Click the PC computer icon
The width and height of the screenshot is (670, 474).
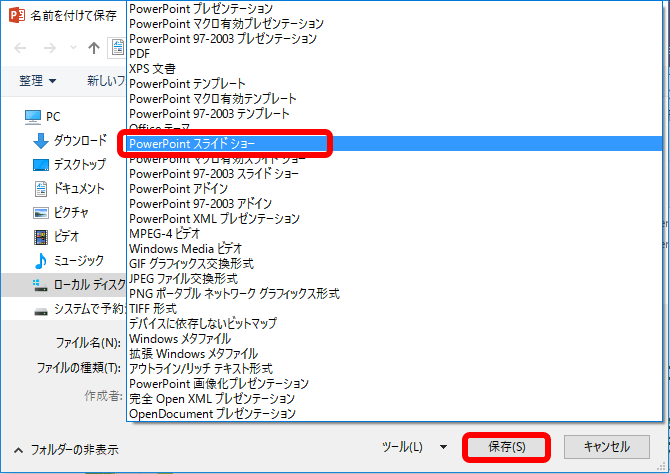pos(33,117)
